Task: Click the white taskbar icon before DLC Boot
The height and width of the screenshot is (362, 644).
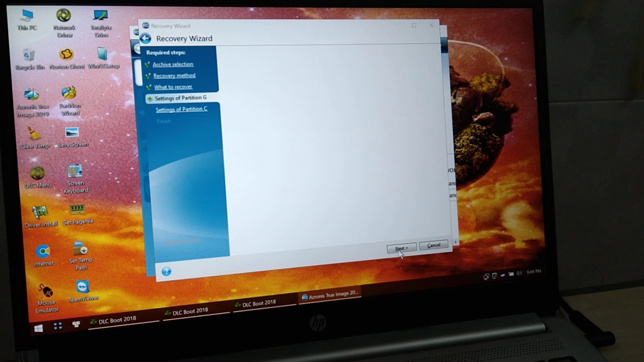Action: click(76, 325)
